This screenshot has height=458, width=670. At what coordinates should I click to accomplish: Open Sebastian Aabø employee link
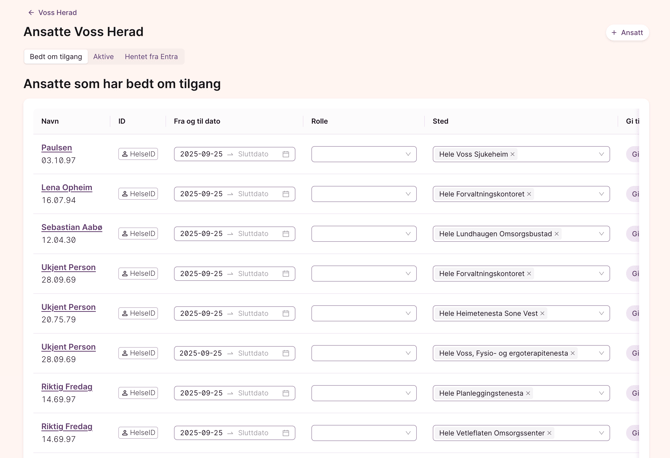(72, 227)
